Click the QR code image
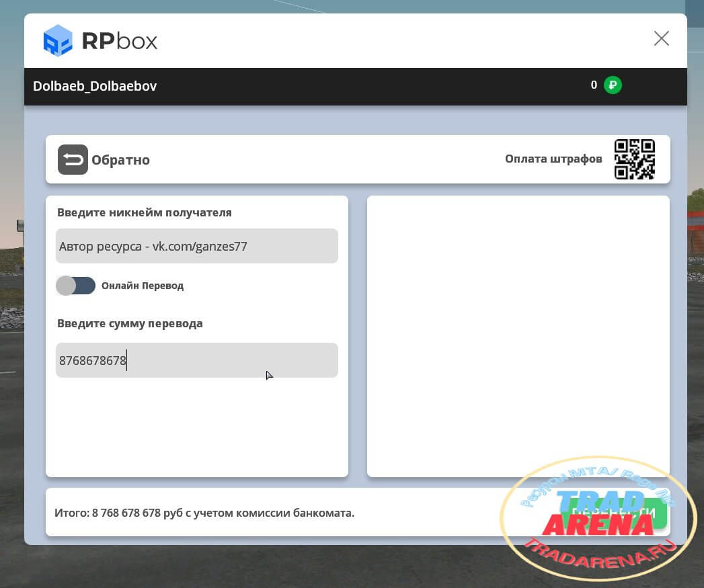 click(x=635, y=159)
